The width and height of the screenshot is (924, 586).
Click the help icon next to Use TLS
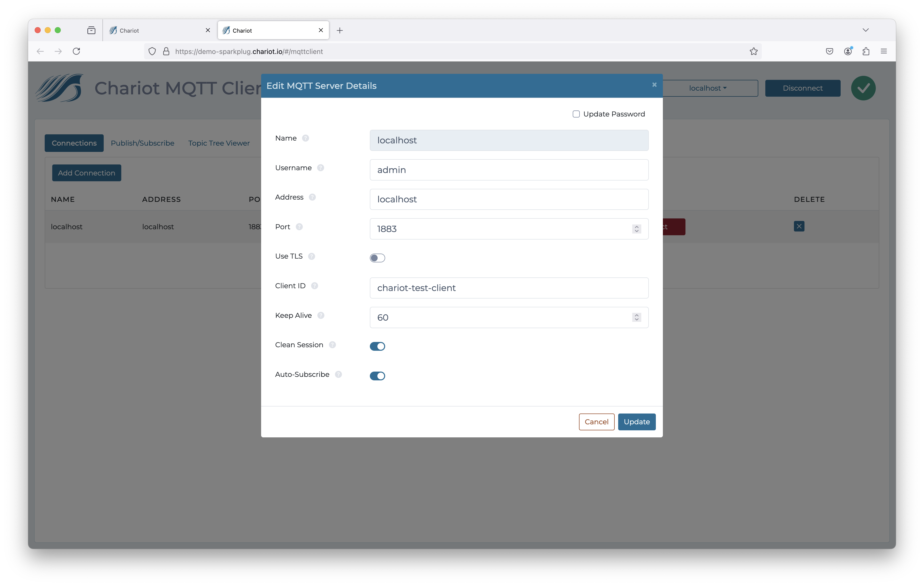click(x=312, y=256)
